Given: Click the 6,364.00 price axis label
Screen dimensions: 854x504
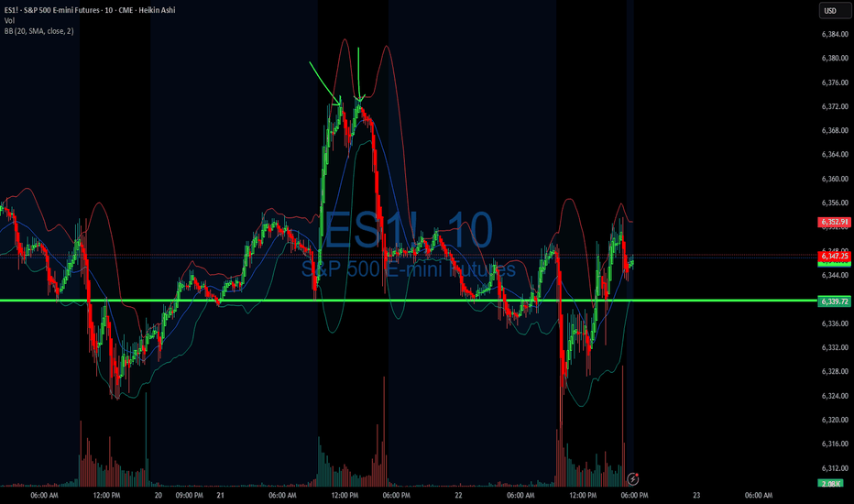Looking at the screenshot, I should click(835, 155).
